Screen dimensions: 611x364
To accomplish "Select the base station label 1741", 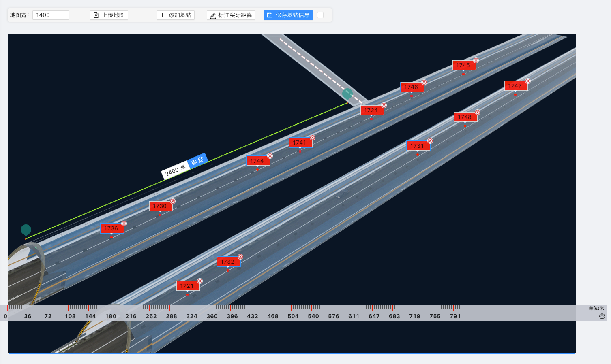I will (300, 143).
